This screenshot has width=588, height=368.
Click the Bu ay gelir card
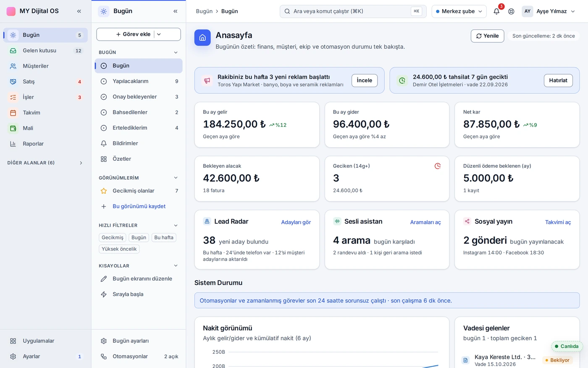point(257,124)
